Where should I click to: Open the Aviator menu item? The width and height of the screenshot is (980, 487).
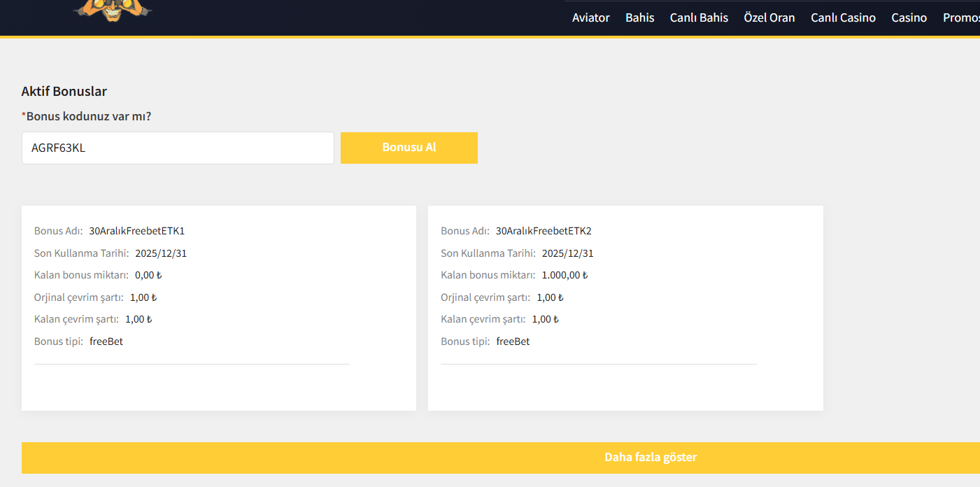[591, 17]
